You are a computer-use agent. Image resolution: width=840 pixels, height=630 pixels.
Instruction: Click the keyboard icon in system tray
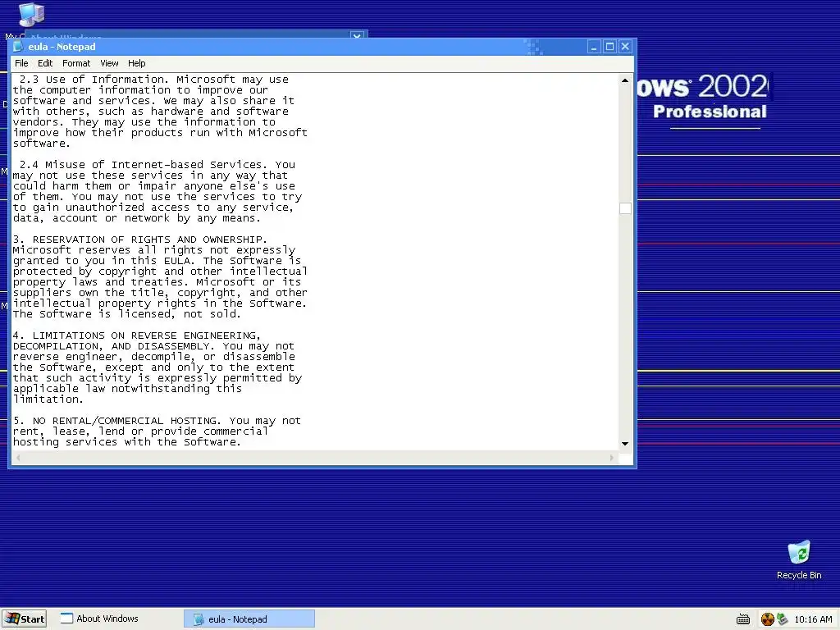point(743,619)
